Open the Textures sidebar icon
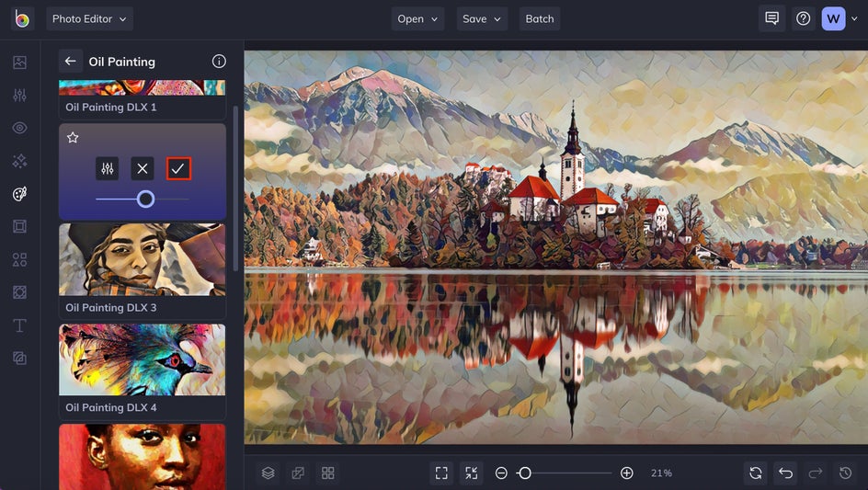 point(19,359)
